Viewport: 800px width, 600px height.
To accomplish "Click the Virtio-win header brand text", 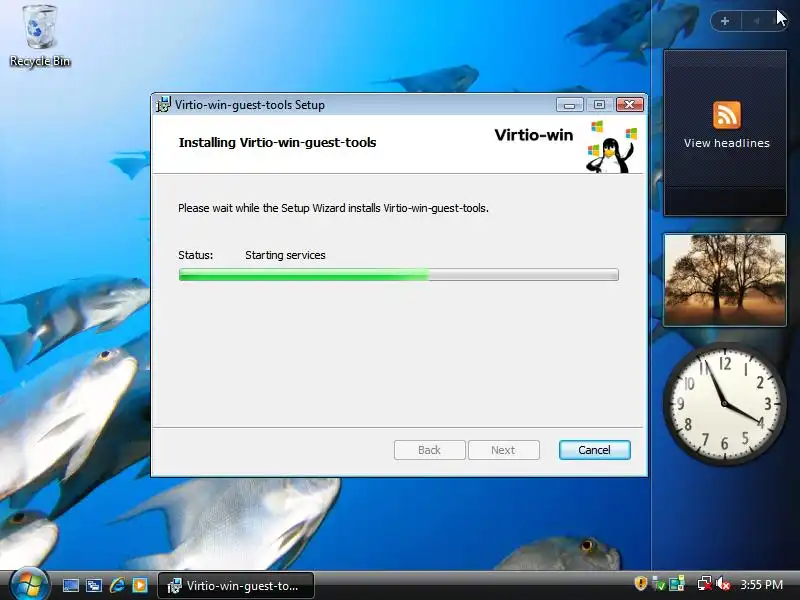I will (x=534, y=135).
